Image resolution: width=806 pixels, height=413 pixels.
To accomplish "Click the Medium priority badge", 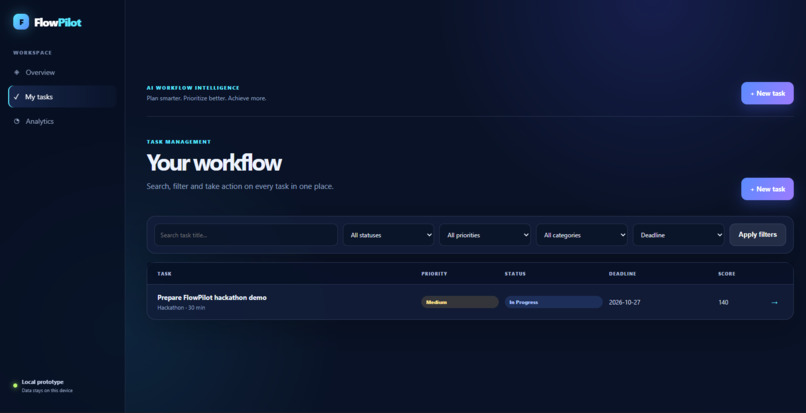I will click(460, 302).
